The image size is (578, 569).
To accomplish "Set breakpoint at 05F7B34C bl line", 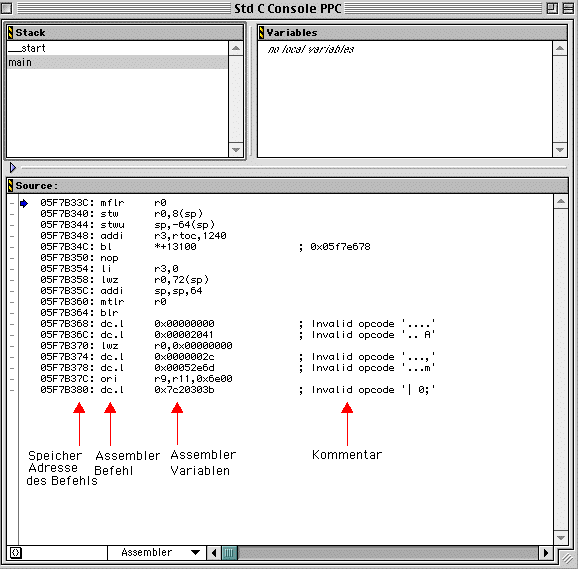I will point(12,247).
